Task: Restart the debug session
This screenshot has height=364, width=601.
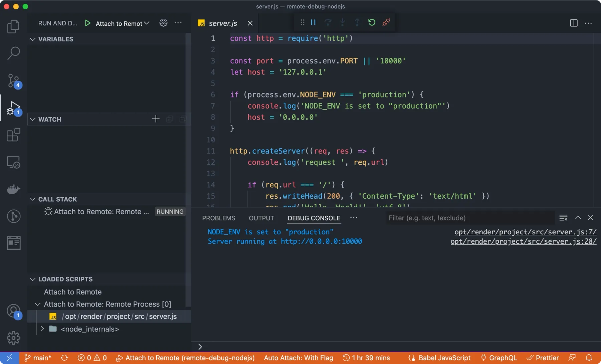Action: pyautogui.click(x=371, y=22)
